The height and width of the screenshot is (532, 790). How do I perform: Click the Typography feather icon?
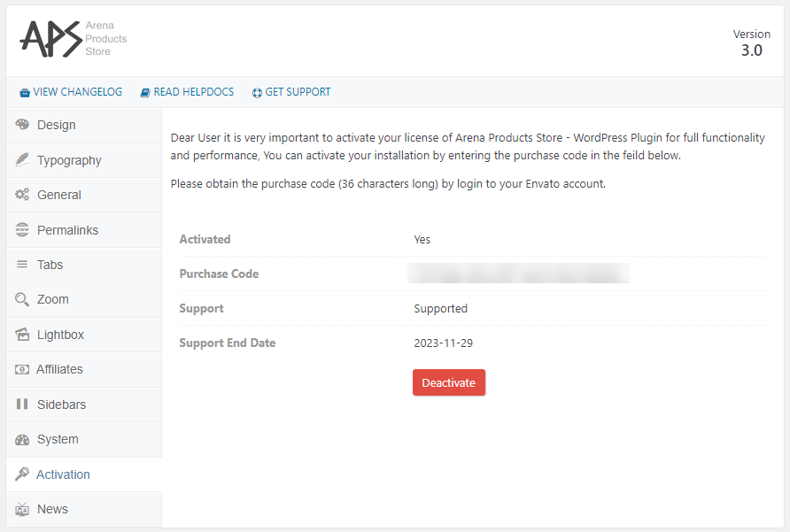click(x=22, y=159)
